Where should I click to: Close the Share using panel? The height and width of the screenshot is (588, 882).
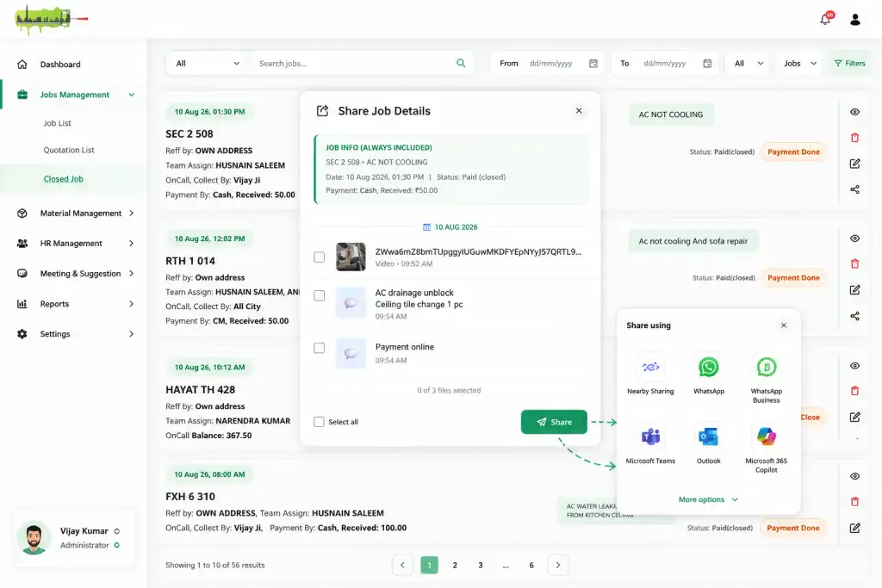pos(784,325)
